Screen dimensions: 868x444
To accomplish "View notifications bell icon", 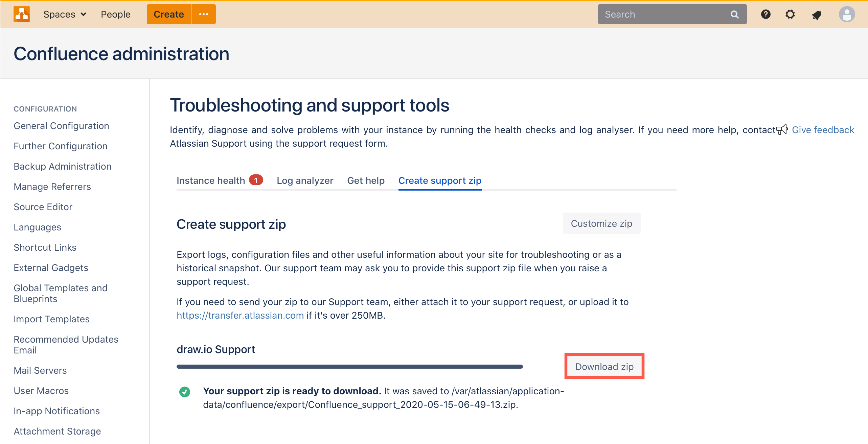I will coord(816,14).
